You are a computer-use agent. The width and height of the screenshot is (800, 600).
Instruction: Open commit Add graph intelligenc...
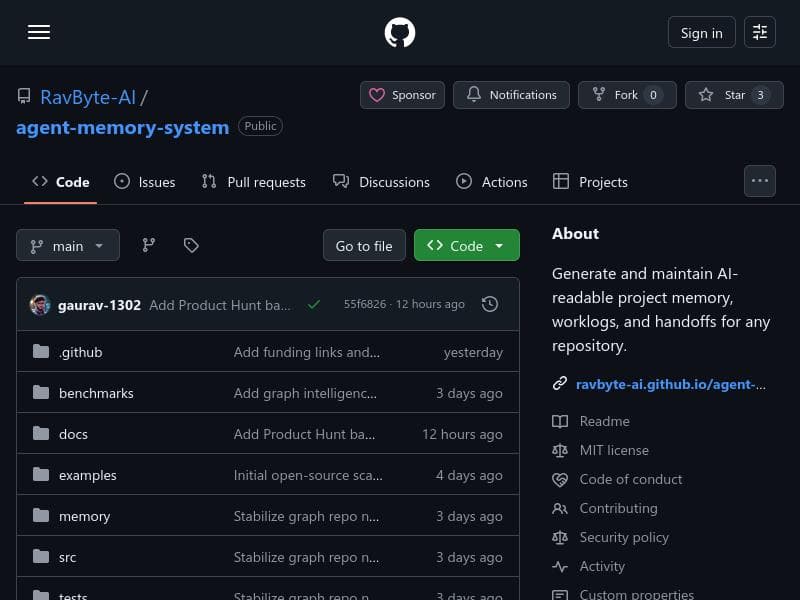(305, 393)
